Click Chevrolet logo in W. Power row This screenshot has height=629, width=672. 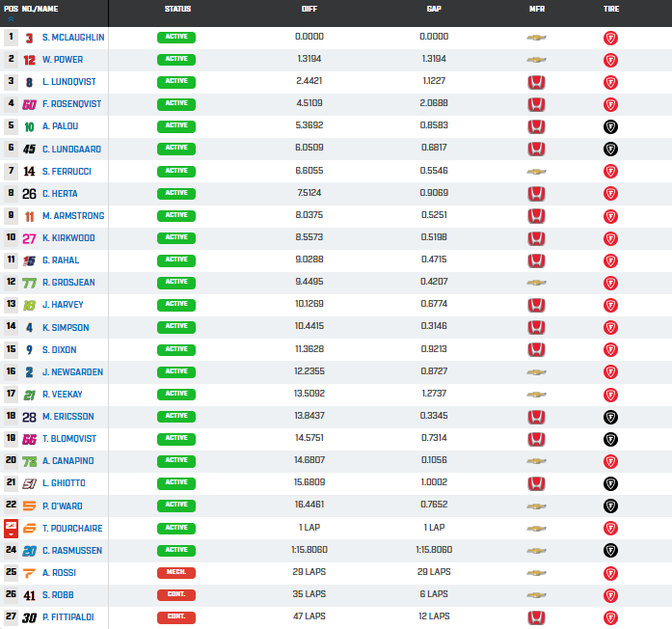pos(537,60)
